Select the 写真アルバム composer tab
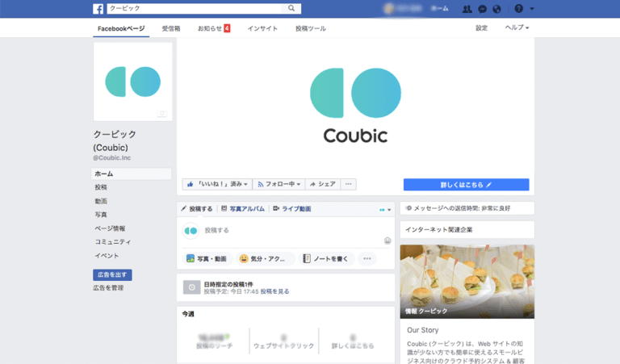620x364 pixels. tap(243, 209)
